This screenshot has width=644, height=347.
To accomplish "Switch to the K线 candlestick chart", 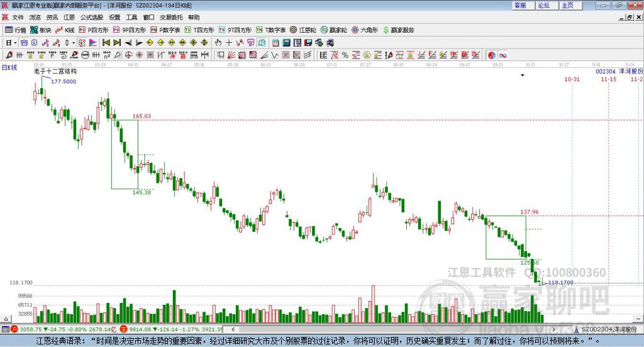I will point(65,30).
